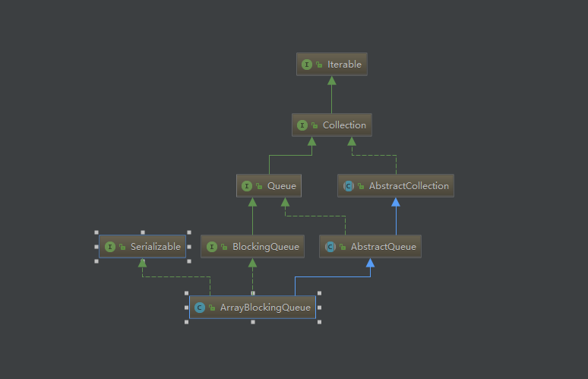Click abstract class icon on AbstractQueue node
This screenshot has width=588, height=379.
[330, 247]
